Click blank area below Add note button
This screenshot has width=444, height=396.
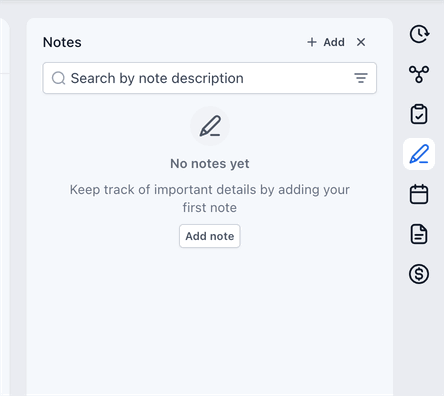pos(210,317)
